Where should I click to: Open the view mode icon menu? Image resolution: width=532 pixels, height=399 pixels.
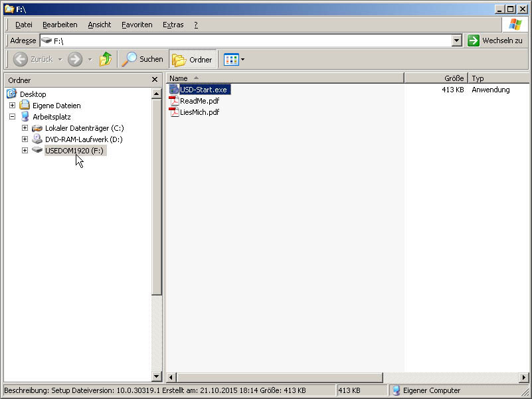pyautogui.click(x=234, y=59)
